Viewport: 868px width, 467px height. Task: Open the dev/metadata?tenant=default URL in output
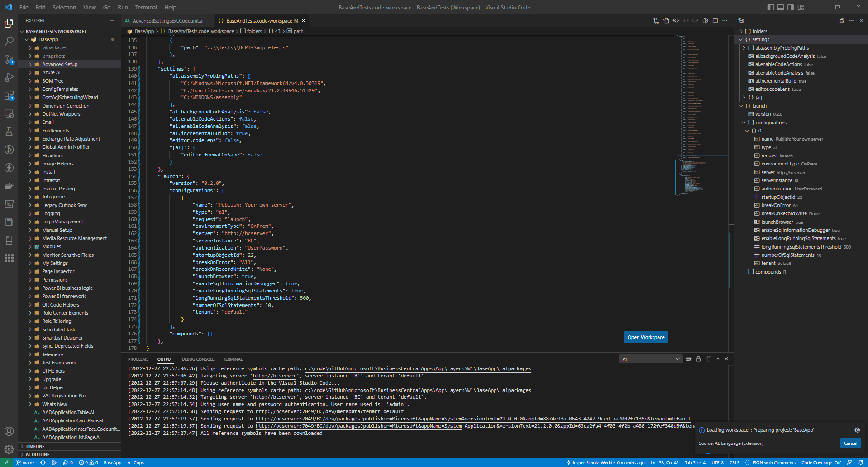tap(329, 411)
